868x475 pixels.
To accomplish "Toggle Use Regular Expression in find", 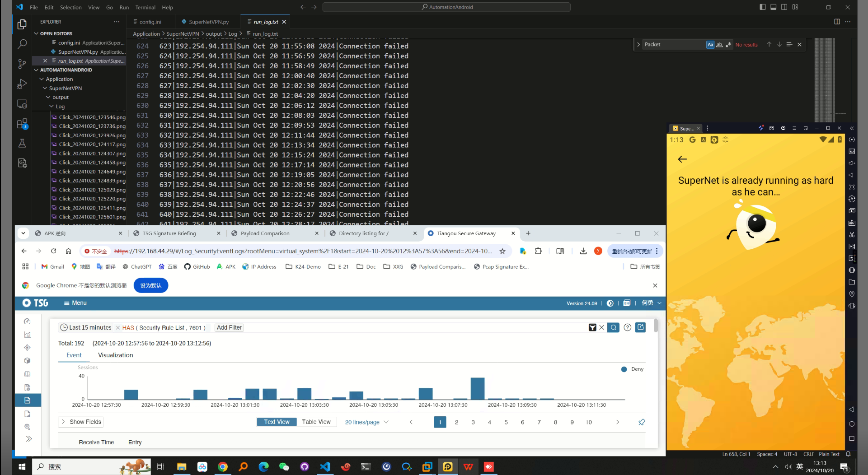I will click(x=728, y=44).
